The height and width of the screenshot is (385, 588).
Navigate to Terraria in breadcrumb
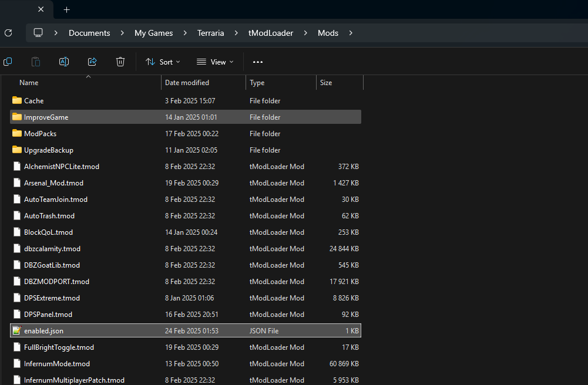[211, 33]
